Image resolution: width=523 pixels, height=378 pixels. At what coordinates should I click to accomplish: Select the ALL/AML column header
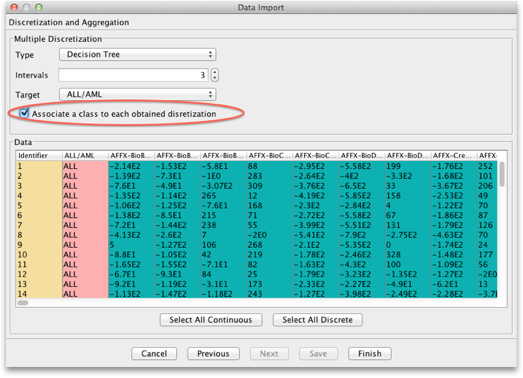tap(85, 156)
